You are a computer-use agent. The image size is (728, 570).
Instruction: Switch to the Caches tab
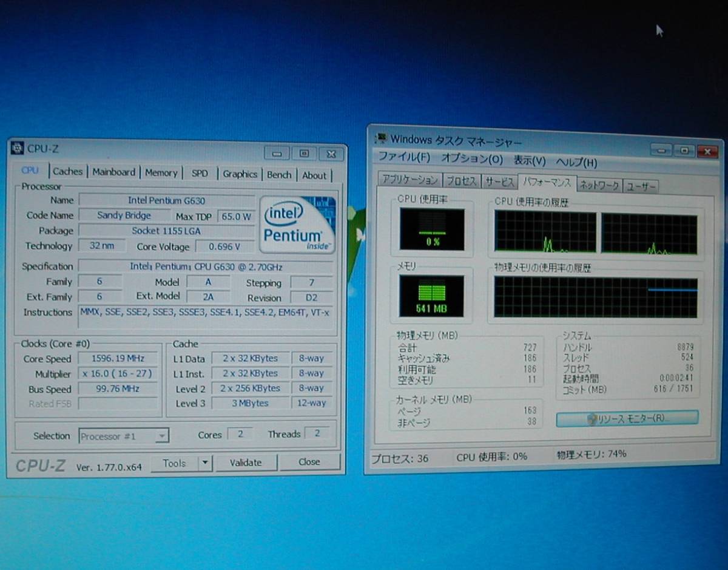click(67, 172)
